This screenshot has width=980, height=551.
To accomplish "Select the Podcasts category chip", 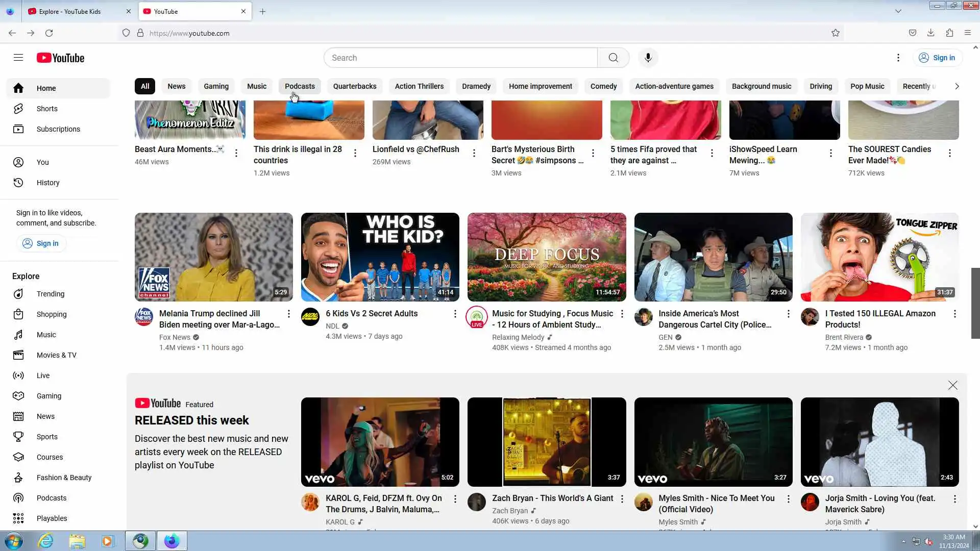I will click(x=300, y=86).
